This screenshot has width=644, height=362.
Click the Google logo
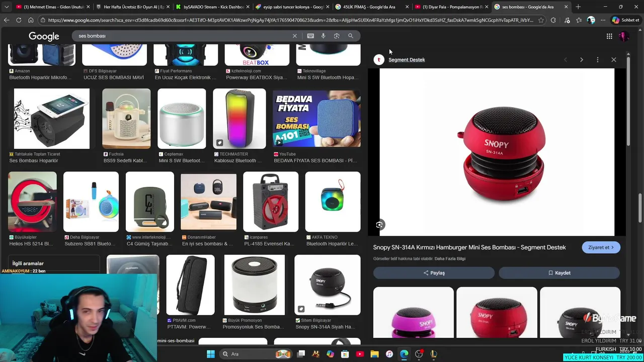click(44, 36)
